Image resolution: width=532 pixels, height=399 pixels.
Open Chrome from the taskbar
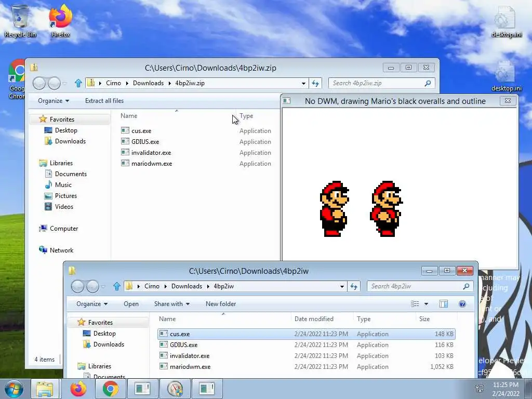point(111,389)
